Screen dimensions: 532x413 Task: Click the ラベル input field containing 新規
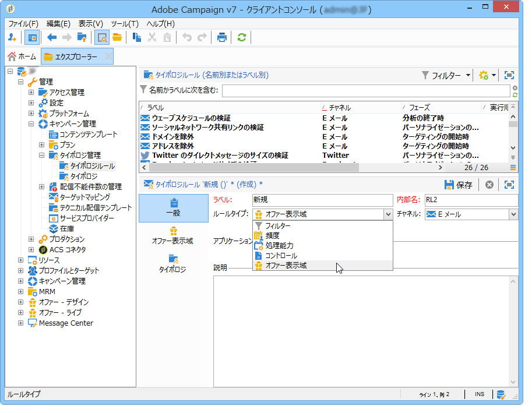(322, 200)
